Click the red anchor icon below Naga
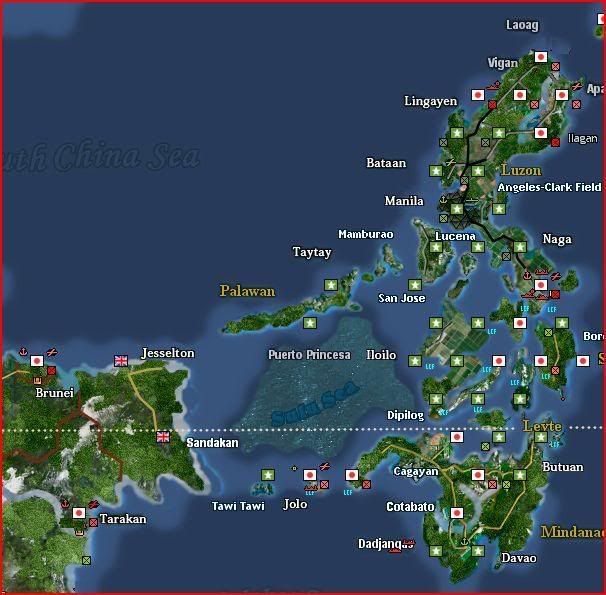This screenshot has width=606, height=595. point(527,276)
